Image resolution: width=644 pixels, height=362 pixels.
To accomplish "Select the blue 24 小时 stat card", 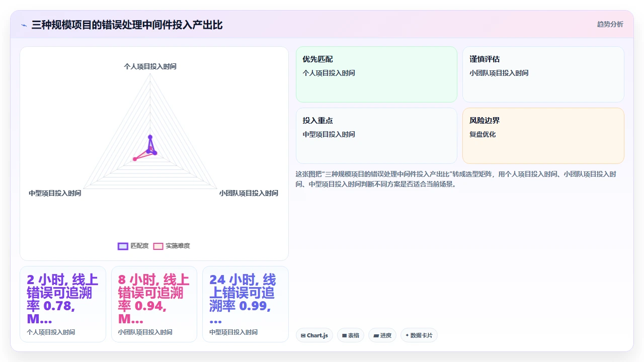I will 246,304.
